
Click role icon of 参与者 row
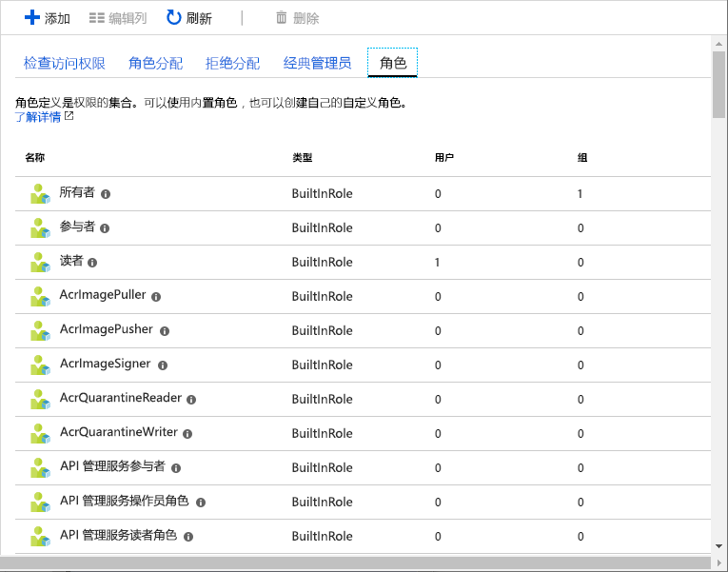[40, 228]
